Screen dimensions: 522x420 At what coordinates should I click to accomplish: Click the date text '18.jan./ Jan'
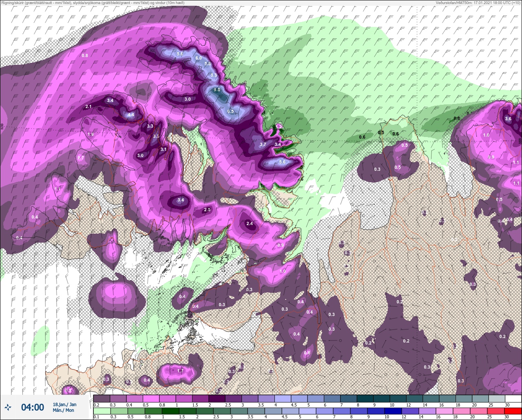click(64, 404)
